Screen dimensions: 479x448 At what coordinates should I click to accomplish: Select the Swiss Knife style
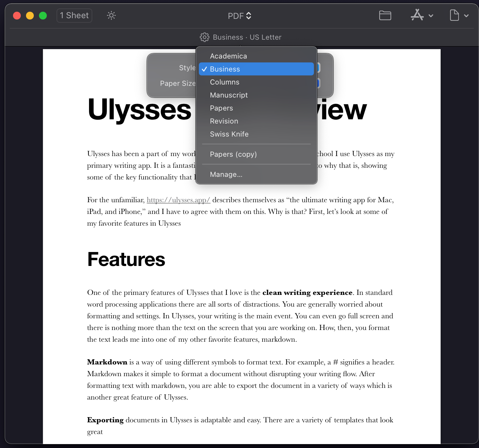(x=229, y=134)
